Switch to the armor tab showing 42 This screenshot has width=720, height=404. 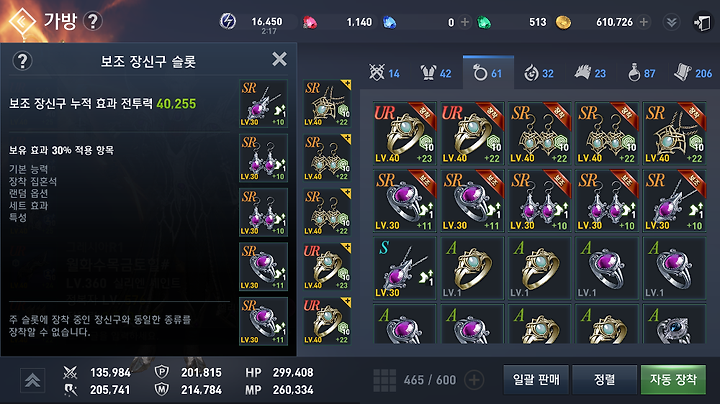click(436, 73)
